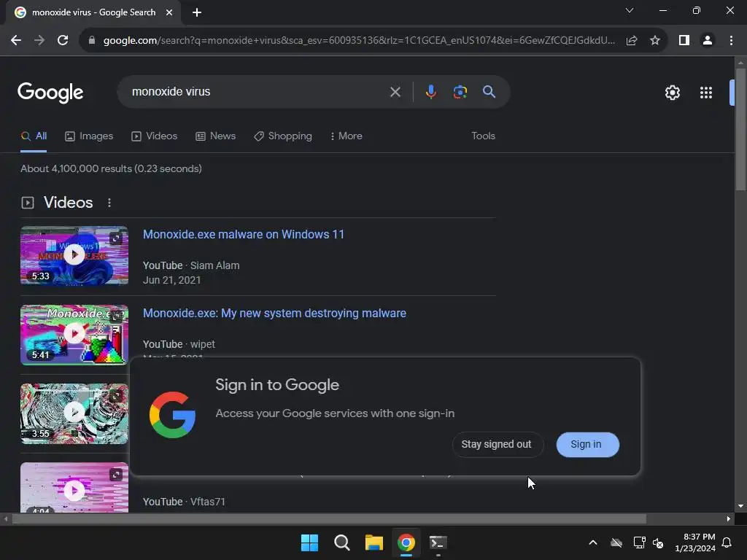Screen dimensions: 747x560
Task: Play the 5:41 Monoxide.exe video thumbnail
Action: click(x=74, y=334)
